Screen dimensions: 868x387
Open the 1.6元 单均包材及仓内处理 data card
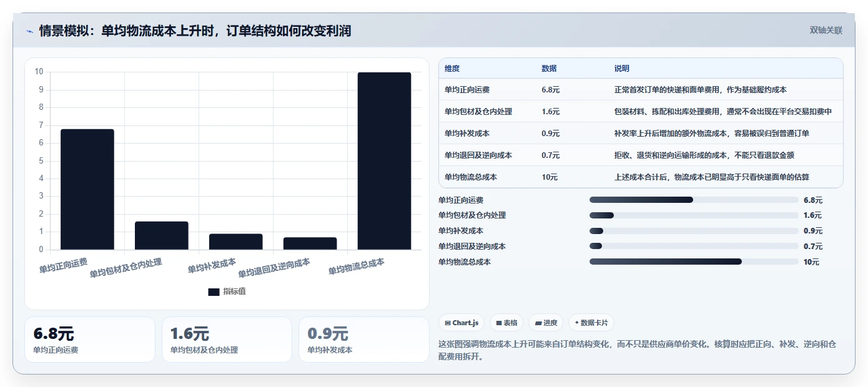[227, 340]
